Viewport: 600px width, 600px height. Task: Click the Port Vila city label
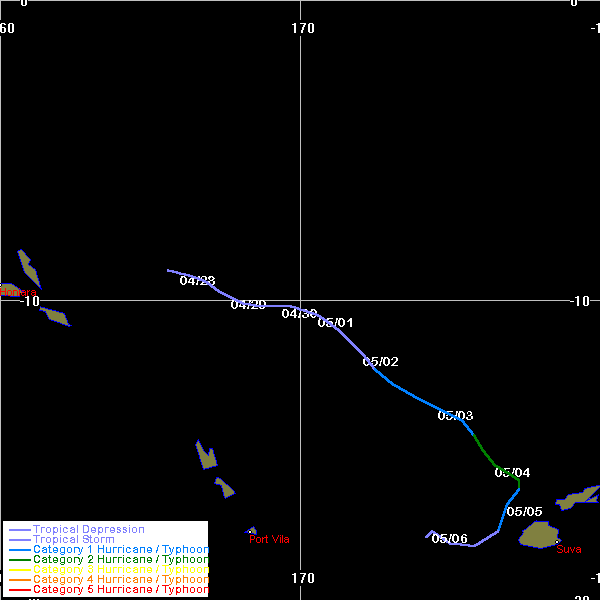269,540
